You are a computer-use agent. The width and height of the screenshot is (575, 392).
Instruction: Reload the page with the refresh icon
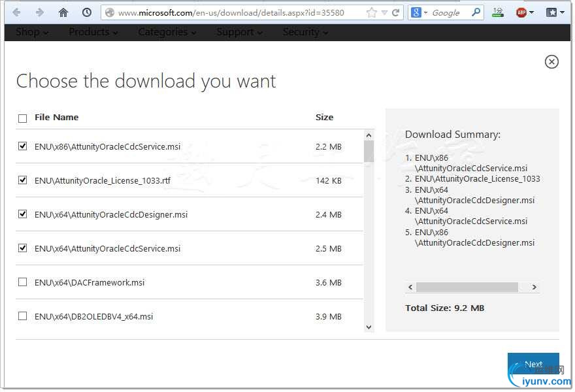(x=396, y=13)
